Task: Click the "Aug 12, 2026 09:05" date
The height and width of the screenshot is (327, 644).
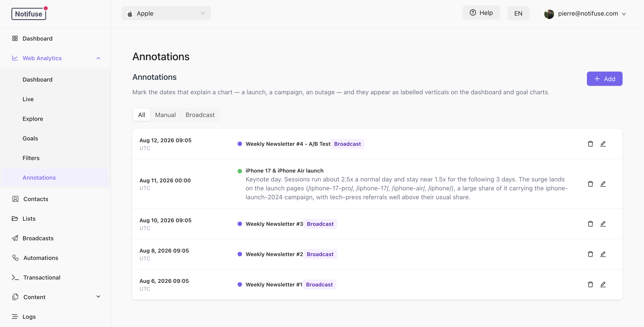Action: click(165, 140)
